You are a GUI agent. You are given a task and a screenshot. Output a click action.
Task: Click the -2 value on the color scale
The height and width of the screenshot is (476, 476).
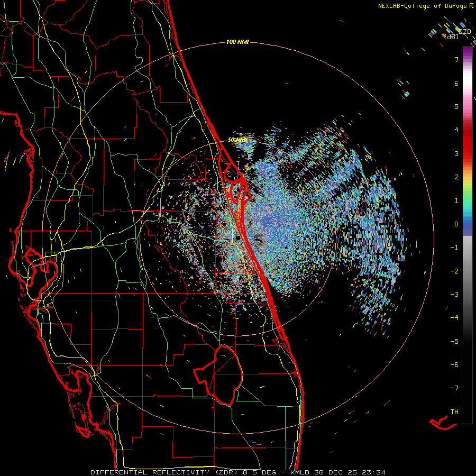(454, 271)
